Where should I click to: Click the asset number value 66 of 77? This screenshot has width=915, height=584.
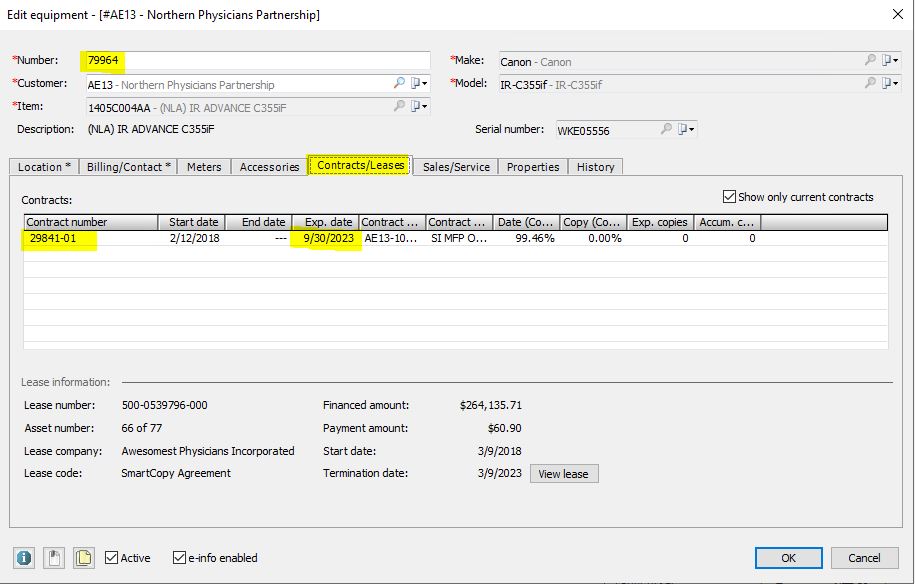point(142,428)
